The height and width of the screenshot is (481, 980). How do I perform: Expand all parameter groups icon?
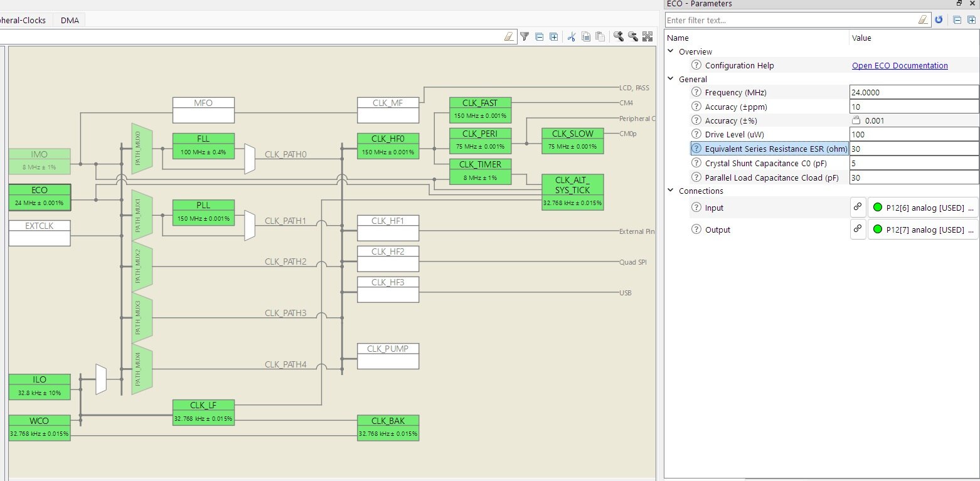tap(971, 20)
